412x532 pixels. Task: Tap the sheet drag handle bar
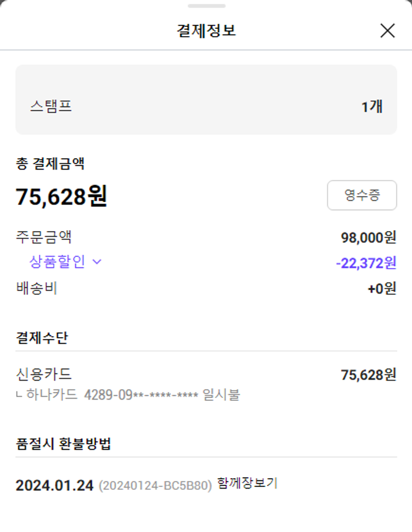click(207, 6)
